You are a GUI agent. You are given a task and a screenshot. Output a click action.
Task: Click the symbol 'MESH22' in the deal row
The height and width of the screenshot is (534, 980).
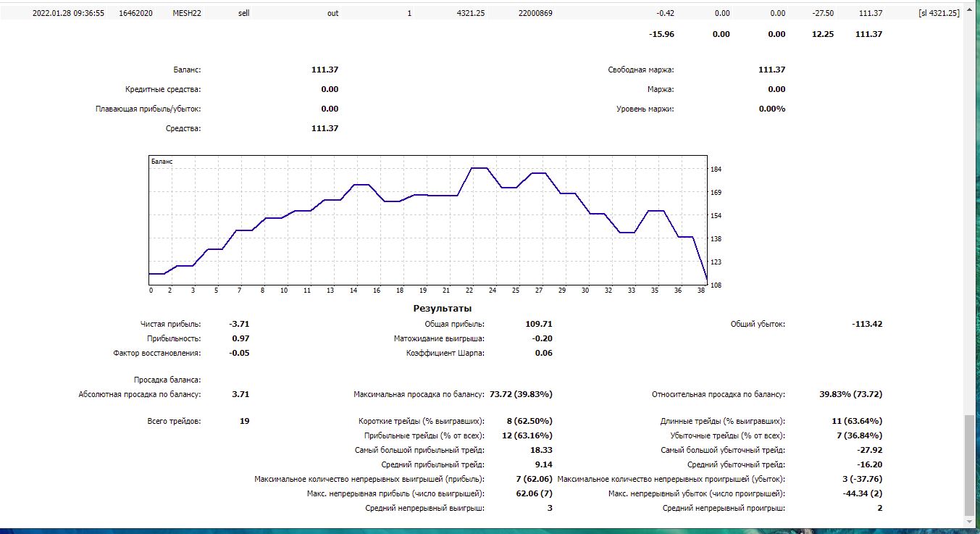coord(187,13)
